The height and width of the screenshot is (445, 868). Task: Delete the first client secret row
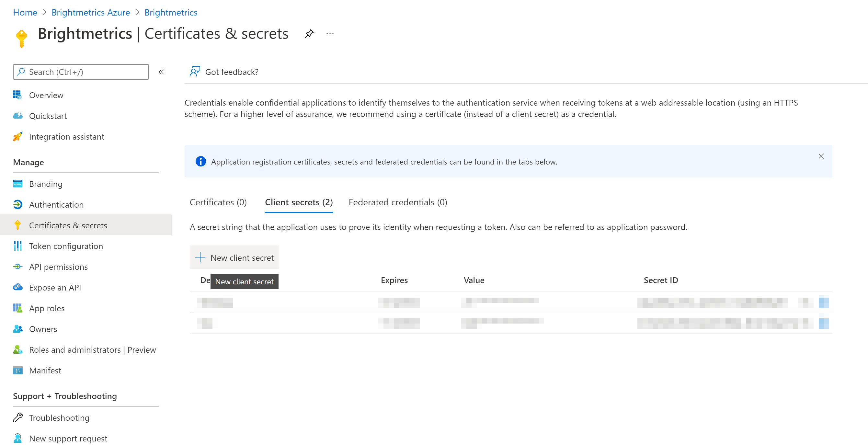tap(824, 302)
